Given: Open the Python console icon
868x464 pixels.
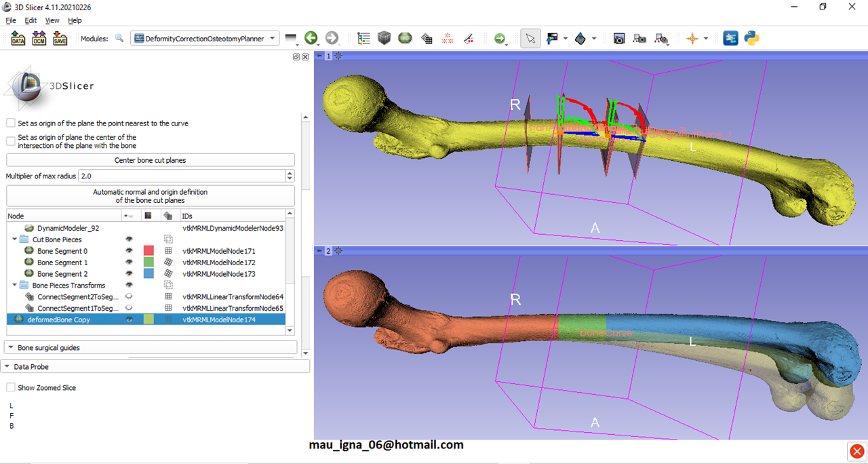Looking at the screenshot, I should click(x=751, y=39).
